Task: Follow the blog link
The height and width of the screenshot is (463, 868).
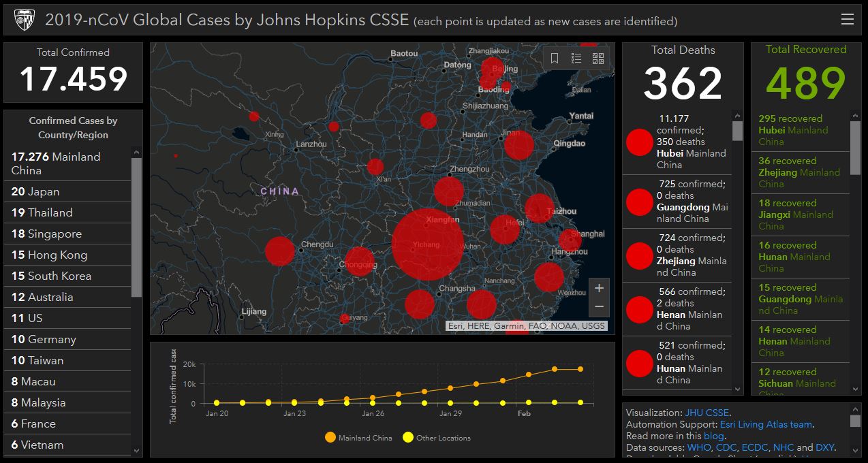Action: (x=713, y=436)
